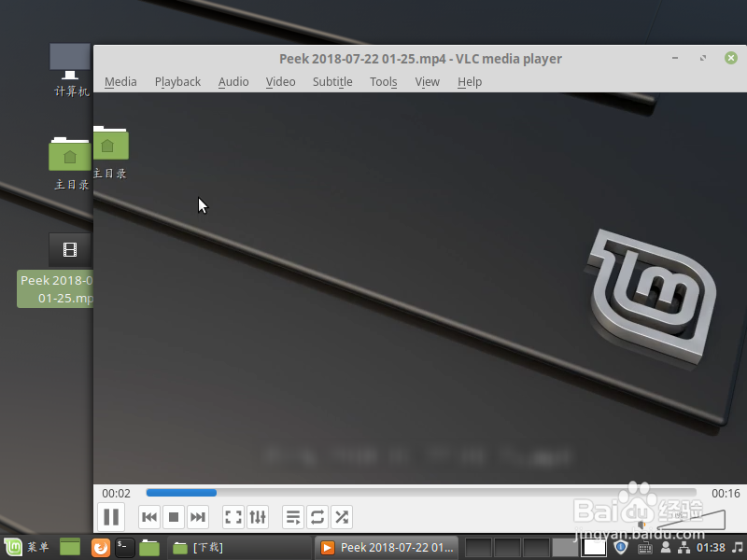Image resolution: width=747 pixels, height=560 pixels.
Task: Jump to the previous media track
Action: pyautogui.click(x=149, y=517)
